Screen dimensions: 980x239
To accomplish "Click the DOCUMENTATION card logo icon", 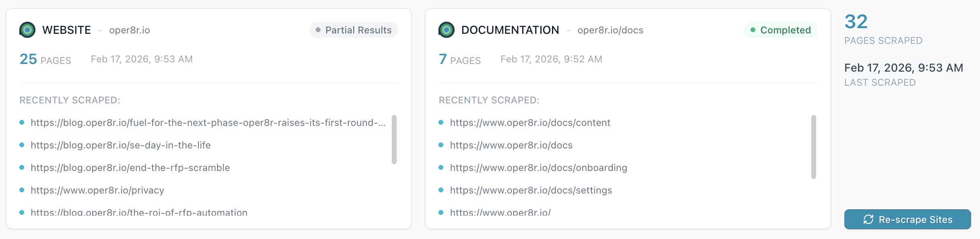I will (x=447, y=30).
